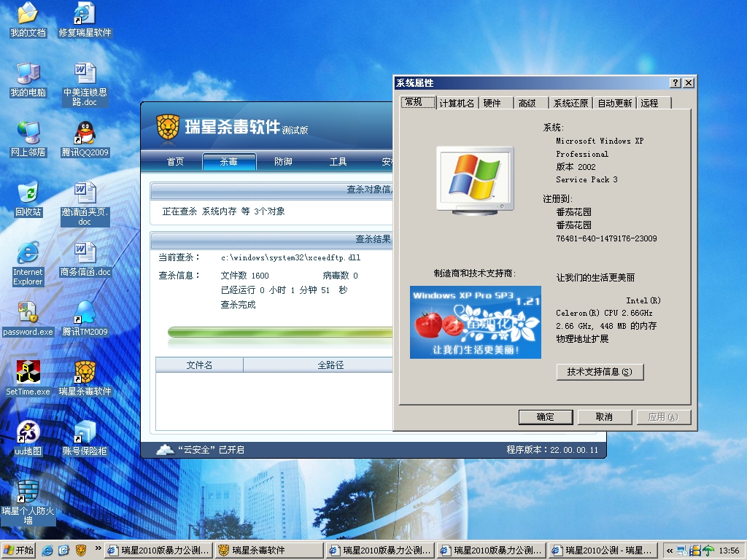
Task: Open the 硬件 tab in 系统属性
Action: (x=495, y=104)
